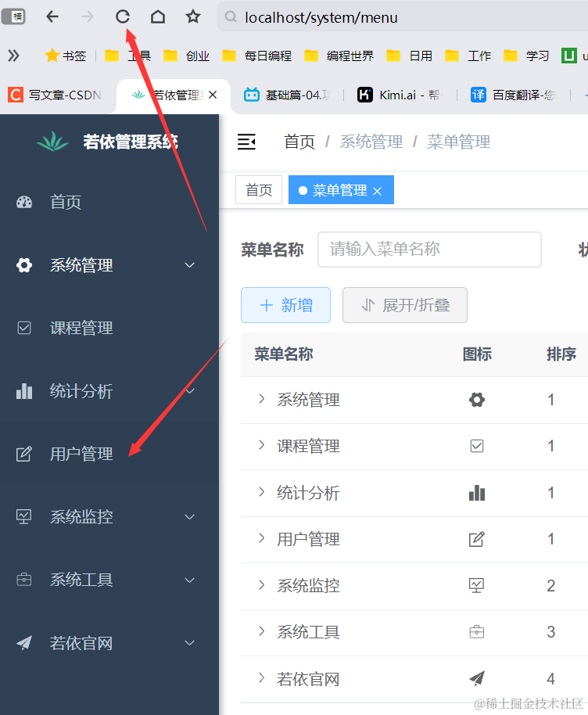This screenshot has width=588, height=715.
Task: Expand 统计分析 row in table
Action: [262, 493]
